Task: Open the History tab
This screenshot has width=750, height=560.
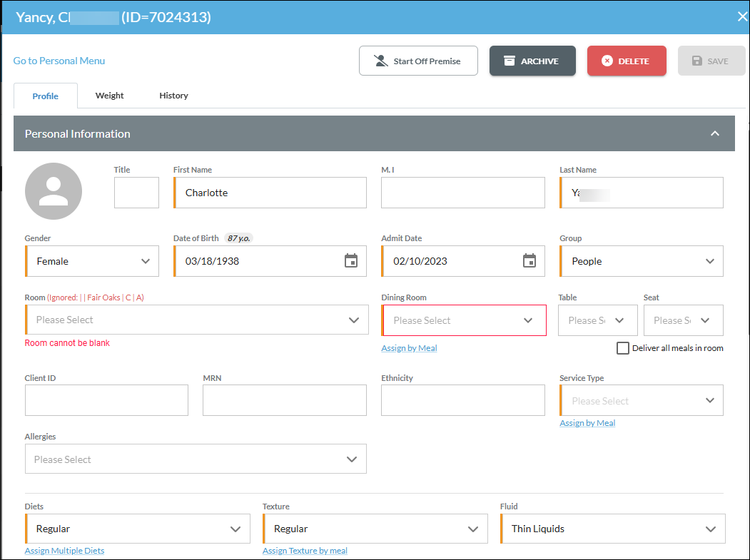Action: point(173,96)
